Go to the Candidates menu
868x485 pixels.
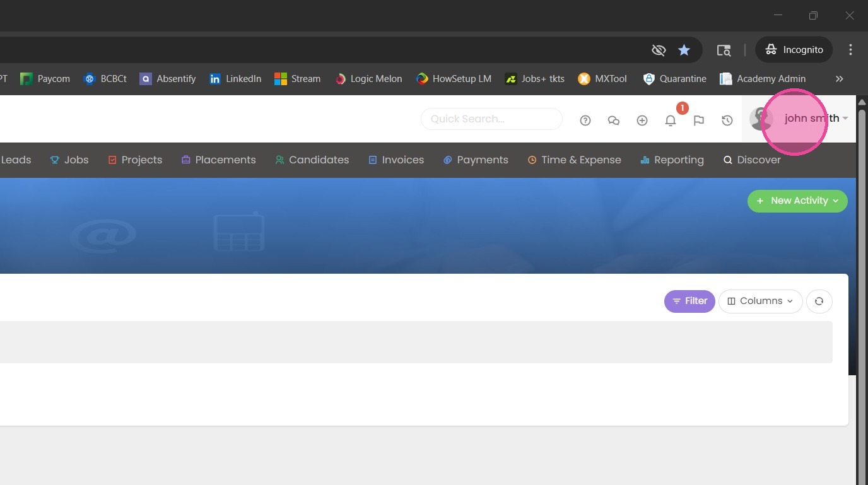click(312, 160)
